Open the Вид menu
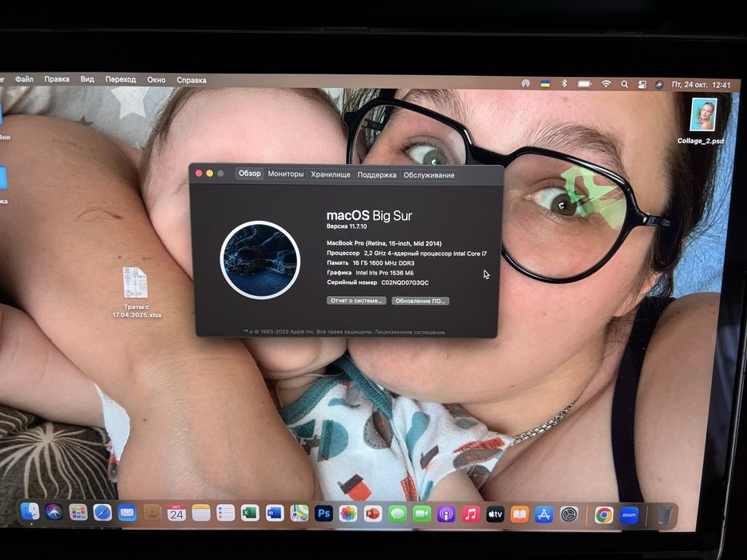 [x=87, y=79]
